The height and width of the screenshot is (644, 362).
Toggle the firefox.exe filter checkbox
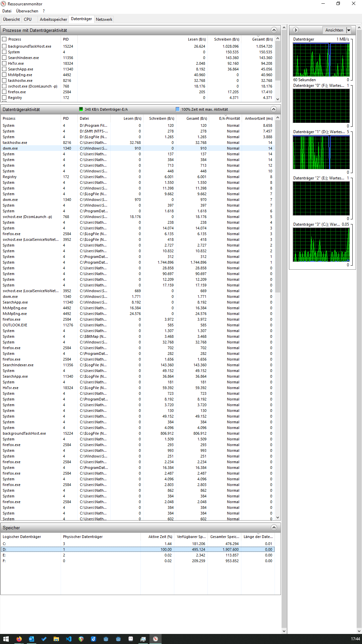pos(4,92)
